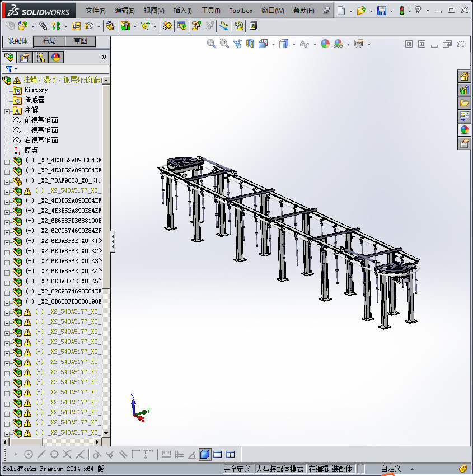Click the Save disk icon
The width and height of the screenshot is (473, 476).
coord(381,11)
